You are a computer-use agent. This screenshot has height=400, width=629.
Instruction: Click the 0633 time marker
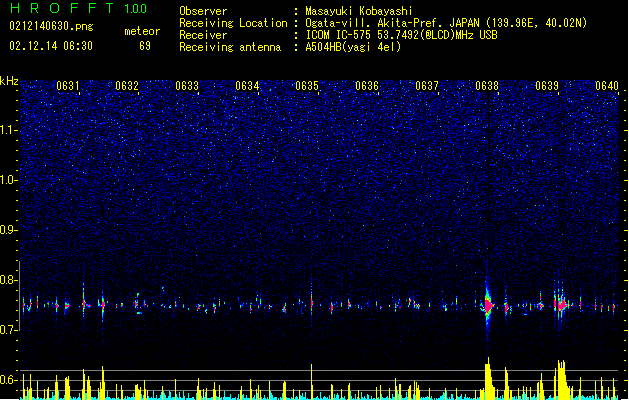tap(187, 86)
